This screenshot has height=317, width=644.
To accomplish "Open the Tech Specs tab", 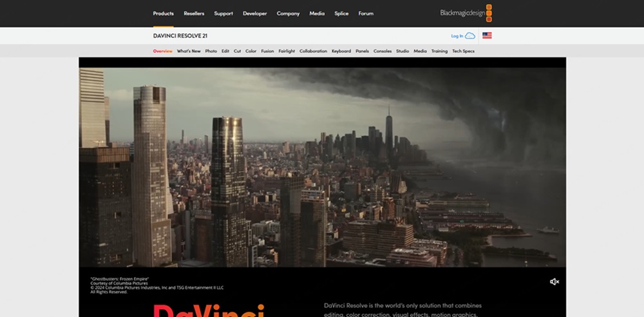I will 463,51.
